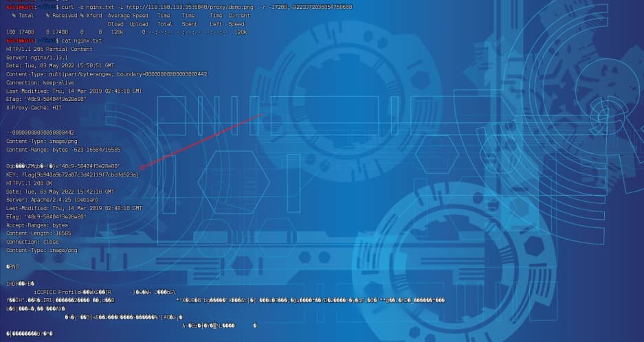Click the 'Server: nginx/1.13.1' header
644x342 pixels.
point(37,58)
